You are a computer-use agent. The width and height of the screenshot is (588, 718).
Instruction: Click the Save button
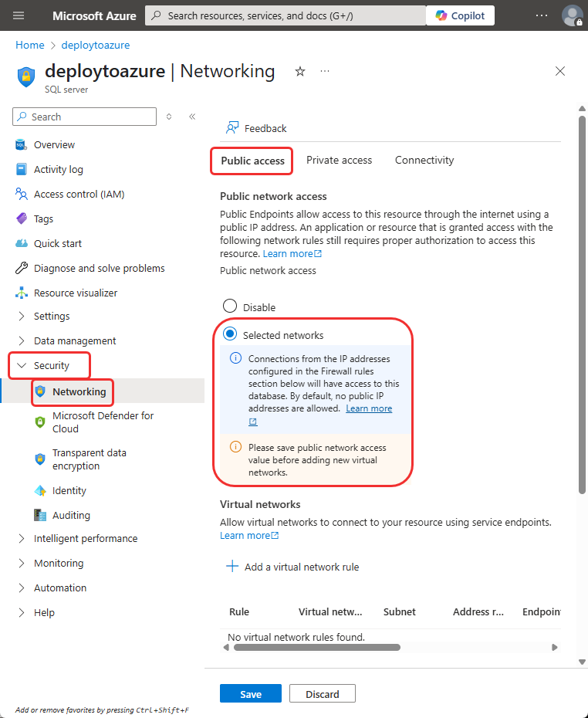[251, 694]
